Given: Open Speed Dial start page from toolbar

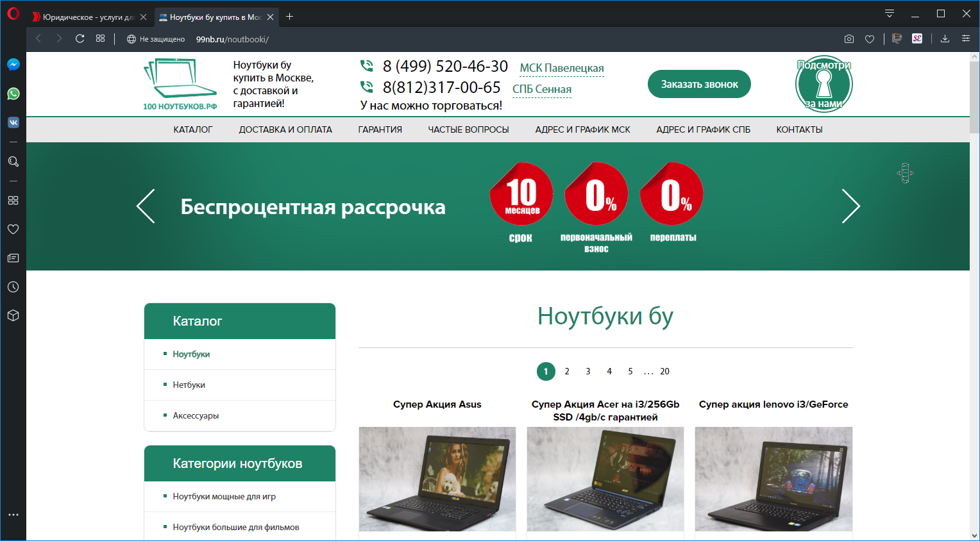Looking at the screenshot, I should click(x=100, y=38).
